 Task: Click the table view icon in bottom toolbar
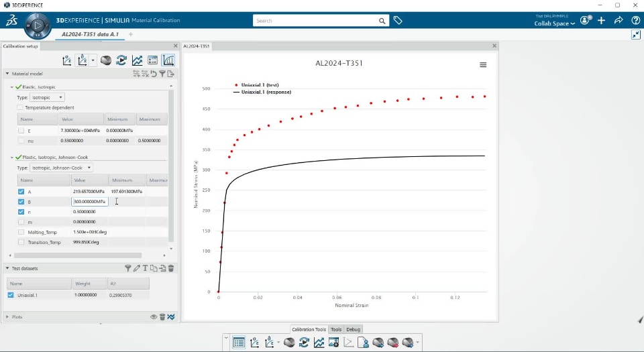click(239, 342)
